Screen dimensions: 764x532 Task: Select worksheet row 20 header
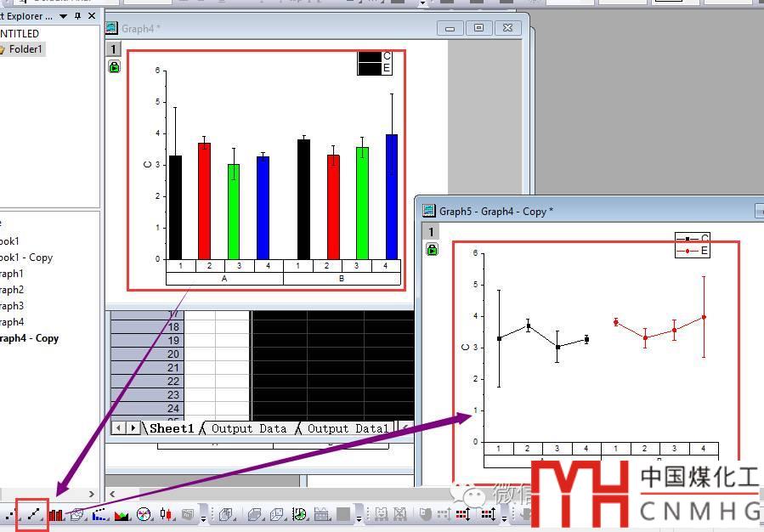tap(148, 354)
